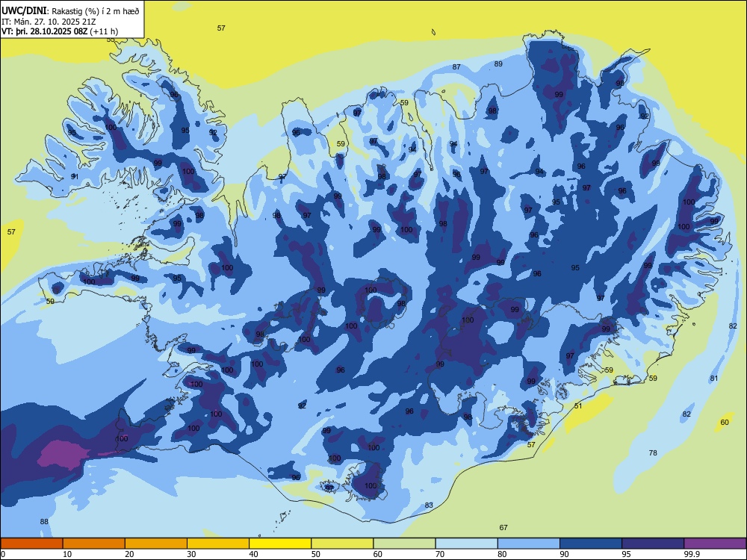Choose the dark blue 90–95 legend swatch
This screenshot has height=560, width=747.
pyautogui.click(x=591, y=544)
